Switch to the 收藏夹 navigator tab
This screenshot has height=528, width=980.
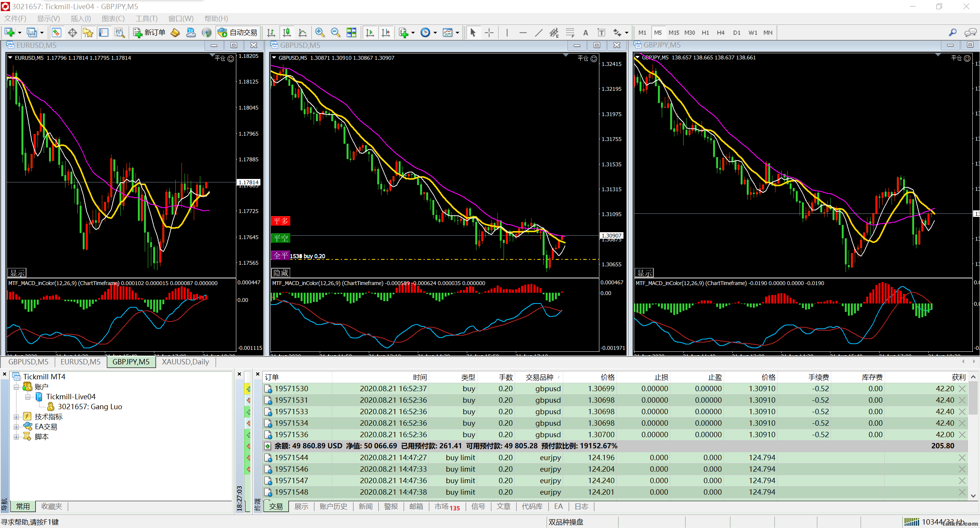pyautogui.click(x=52, y=507)
